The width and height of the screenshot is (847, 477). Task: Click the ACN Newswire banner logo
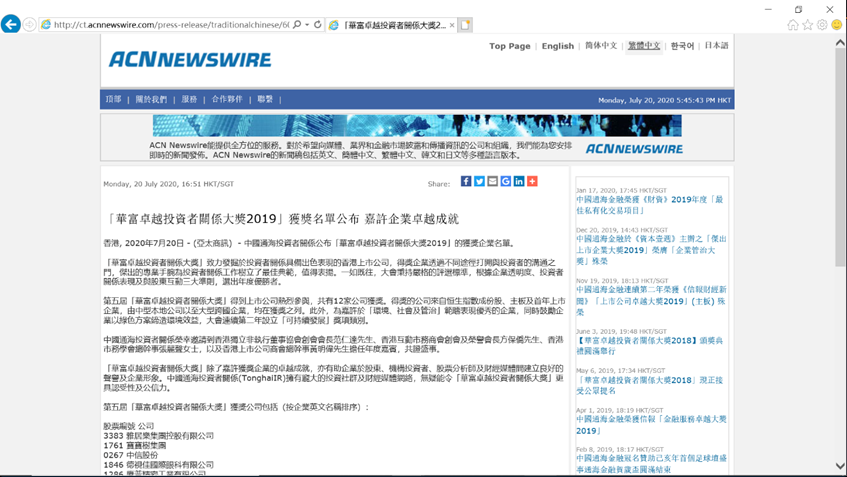click(x=634, y=149)
